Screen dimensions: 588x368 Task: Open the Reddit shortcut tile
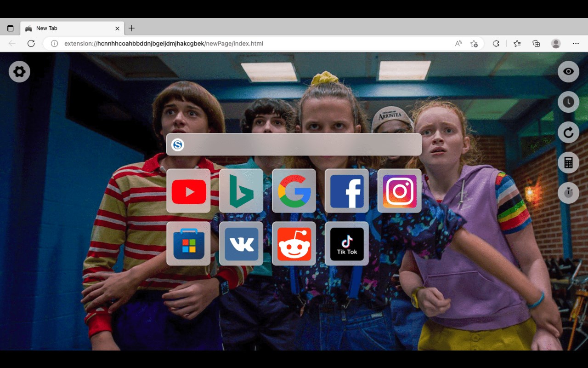pyautogui.click(x=294, y=244)
